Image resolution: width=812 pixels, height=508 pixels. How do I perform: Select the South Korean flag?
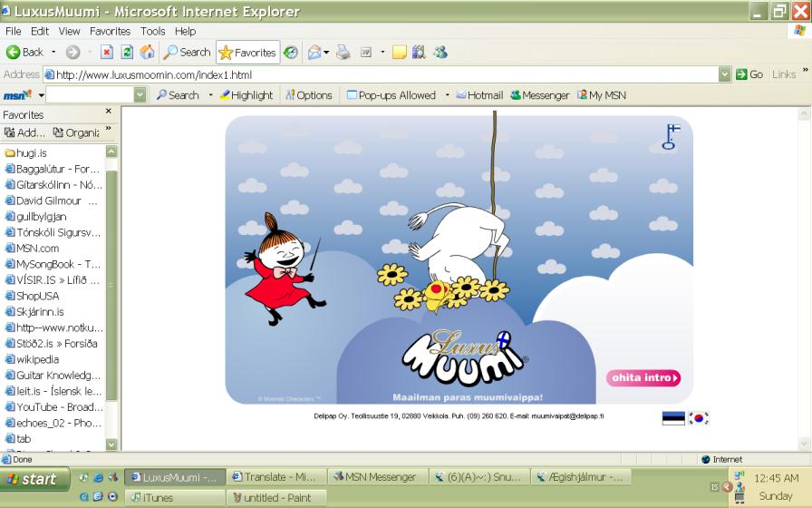click(x=699, y=418)
